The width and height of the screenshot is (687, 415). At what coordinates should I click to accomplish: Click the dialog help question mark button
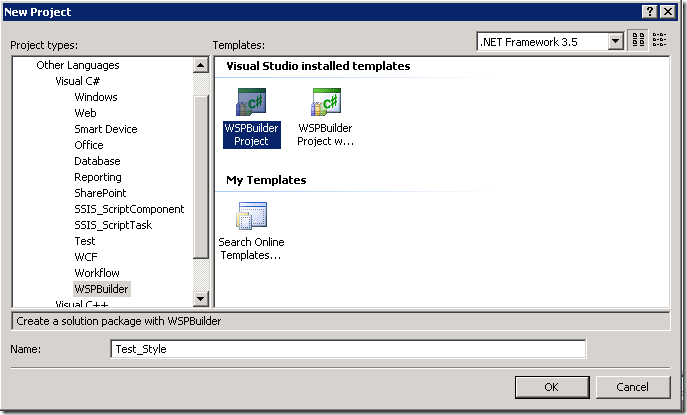coord(650,12)
